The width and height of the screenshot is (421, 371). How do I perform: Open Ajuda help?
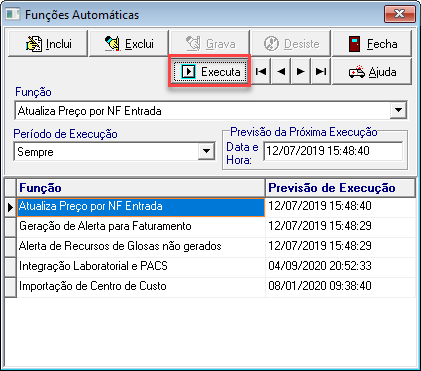pos(372,72)
